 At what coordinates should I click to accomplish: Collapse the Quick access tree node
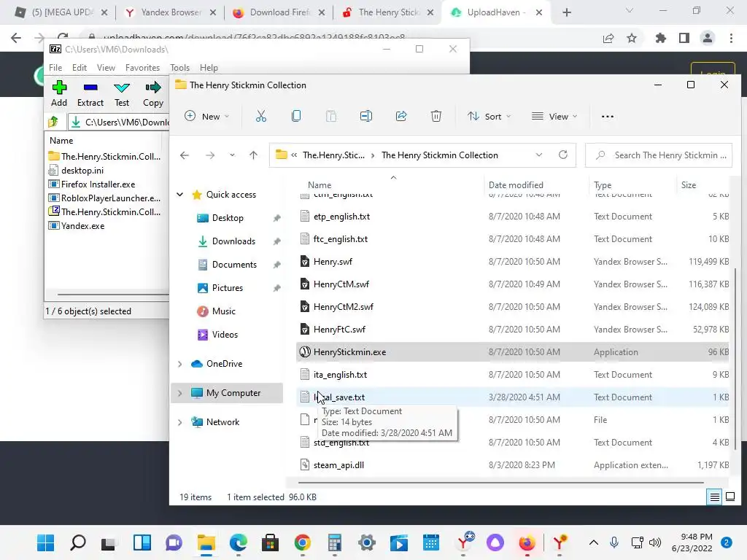click(x=179, y=194)
